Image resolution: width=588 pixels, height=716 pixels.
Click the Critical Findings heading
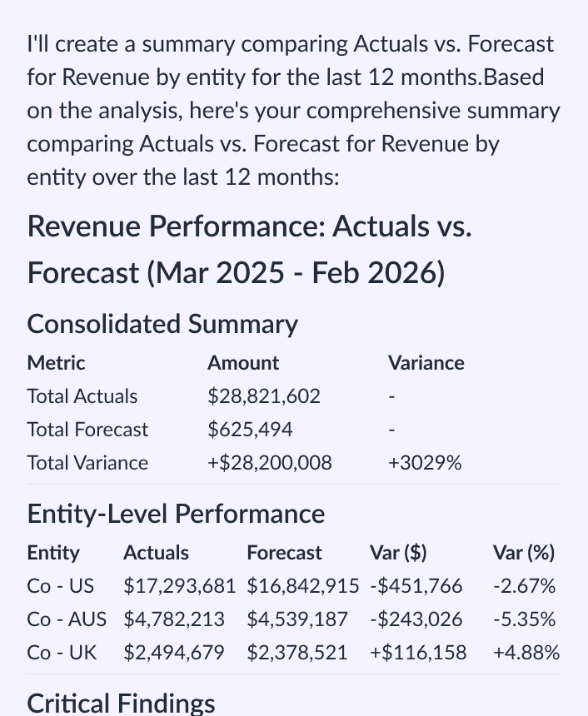(121, 703)
